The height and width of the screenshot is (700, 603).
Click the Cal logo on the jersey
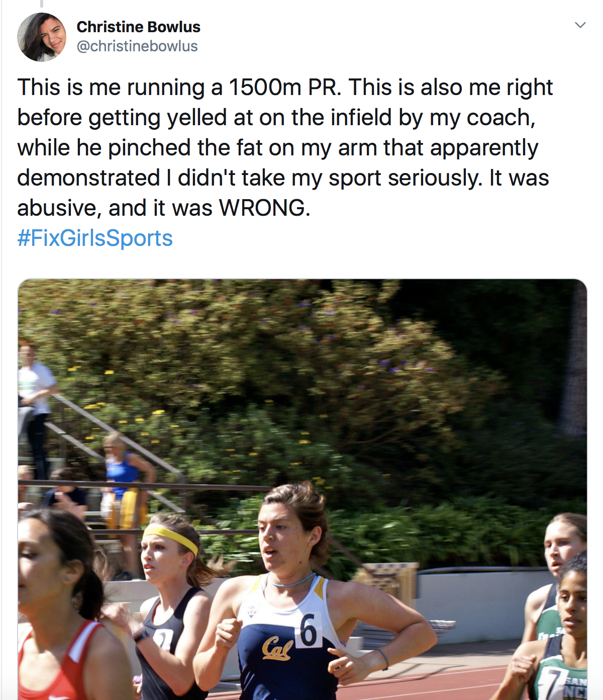277,648
